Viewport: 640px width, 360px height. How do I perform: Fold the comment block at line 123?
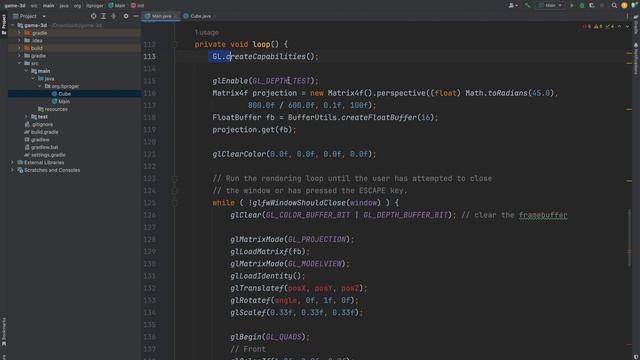(x=175, y=178)
